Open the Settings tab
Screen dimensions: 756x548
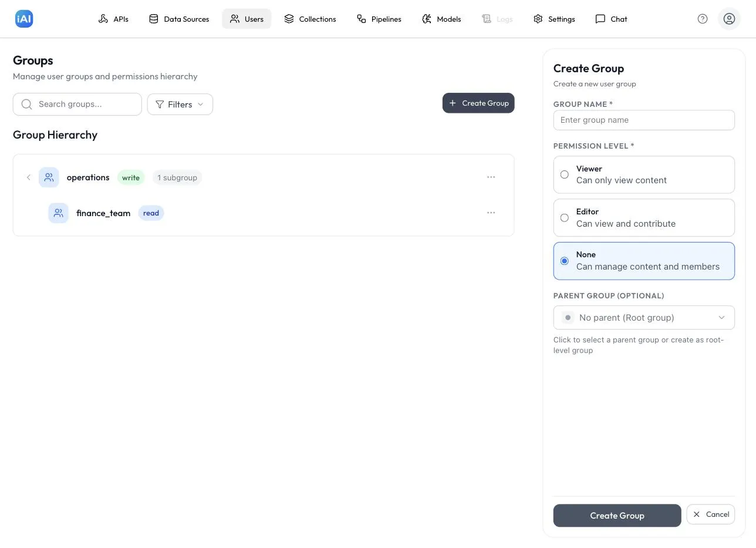(554, 19)
